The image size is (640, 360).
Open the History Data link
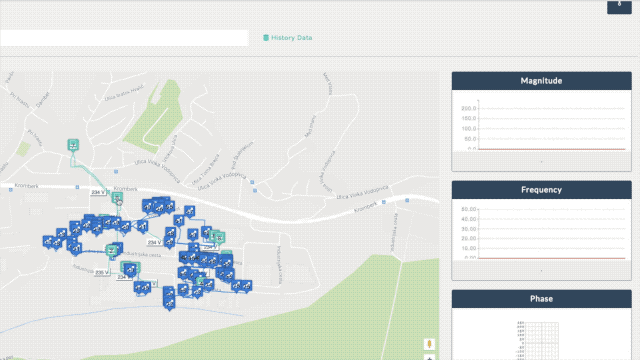click(x=288, y=38)
